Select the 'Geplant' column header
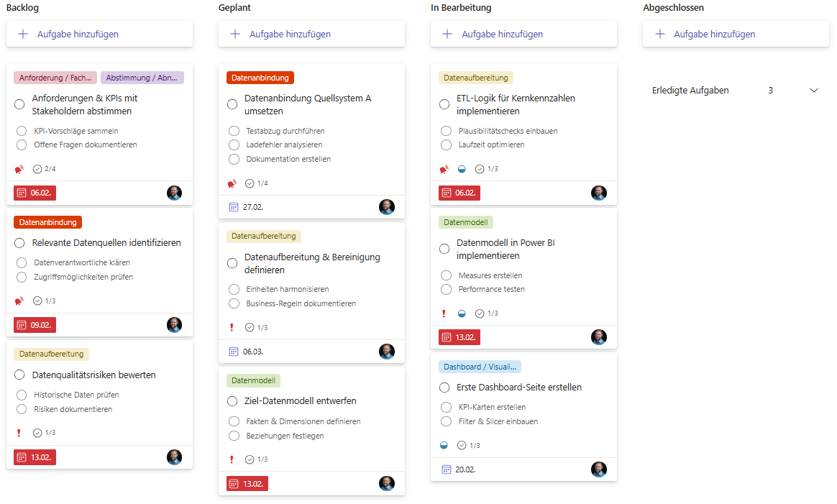The image size is (837, 504). tap(234, 8)
